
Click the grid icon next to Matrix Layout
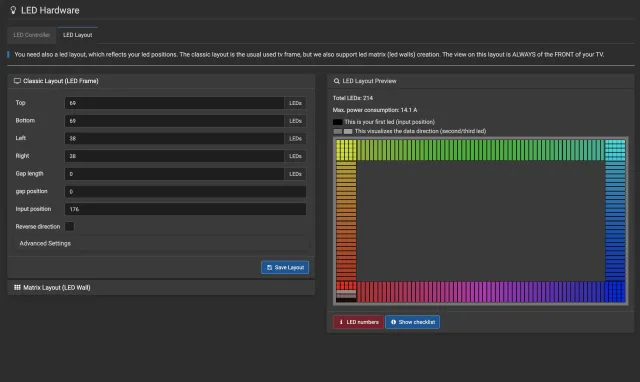pos(17,287)
